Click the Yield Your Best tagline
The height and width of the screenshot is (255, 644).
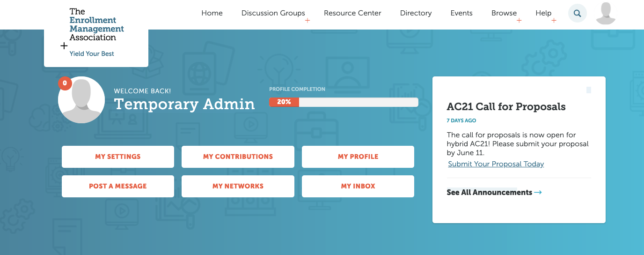[x=92, y=54]
